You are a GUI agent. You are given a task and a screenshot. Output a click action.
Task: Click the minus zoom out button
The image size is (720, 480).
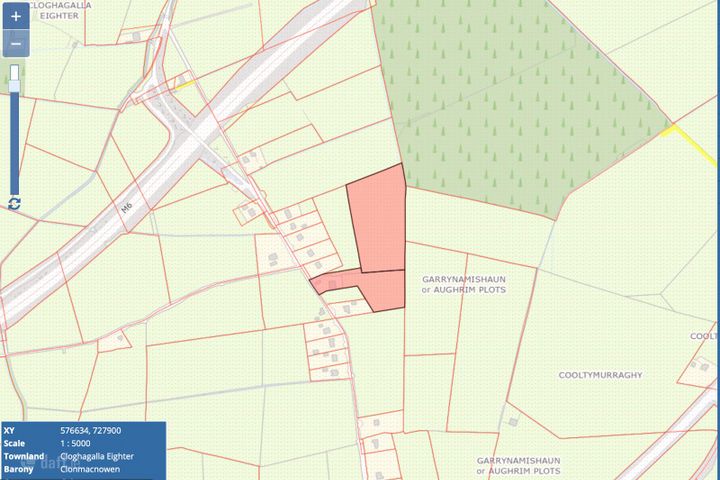(15, 44)
